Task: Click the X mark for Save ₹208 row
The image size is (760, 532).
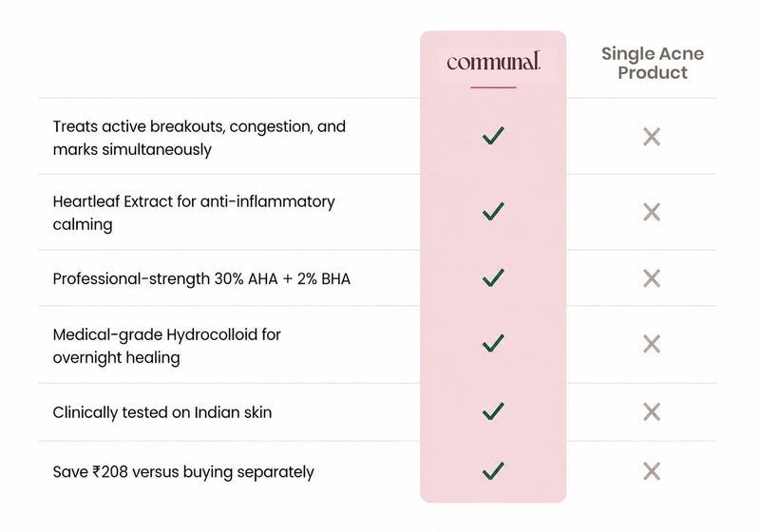Action: click(652, 471)
